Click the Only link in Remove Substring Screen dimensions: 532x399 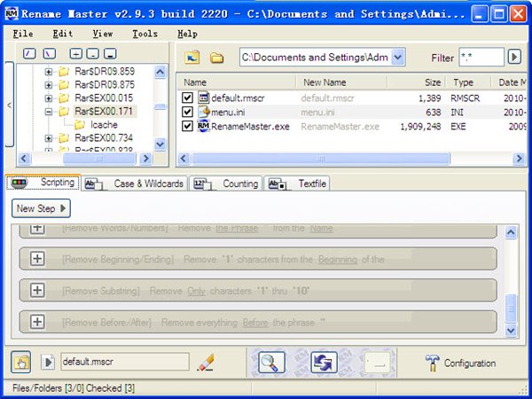click(x=196, y=291)
